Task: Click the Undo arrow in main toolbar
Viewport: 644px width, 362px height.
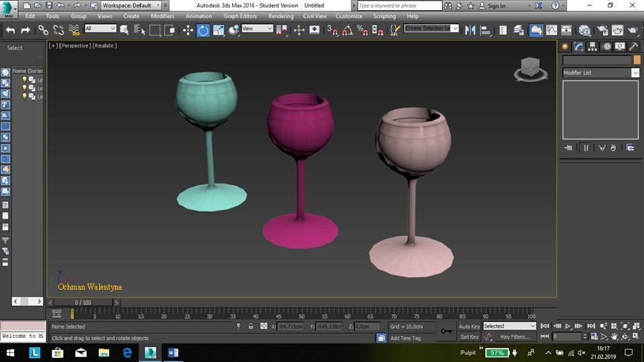Action: (10, 30)
